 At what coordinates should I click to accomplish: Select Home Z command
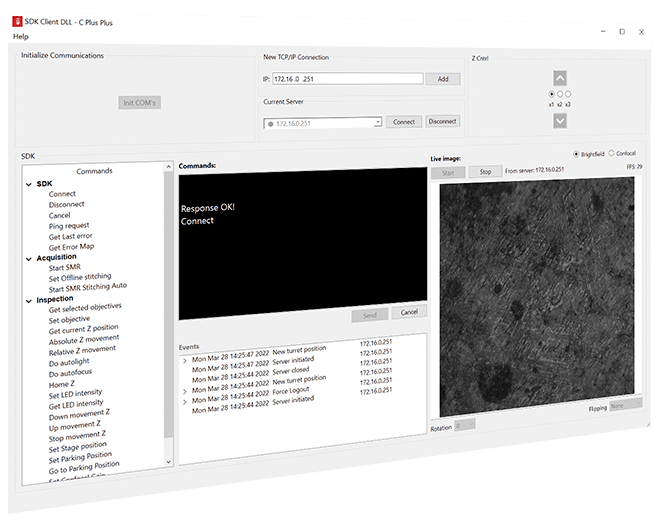pyautogui.click(x=61, y=384)
